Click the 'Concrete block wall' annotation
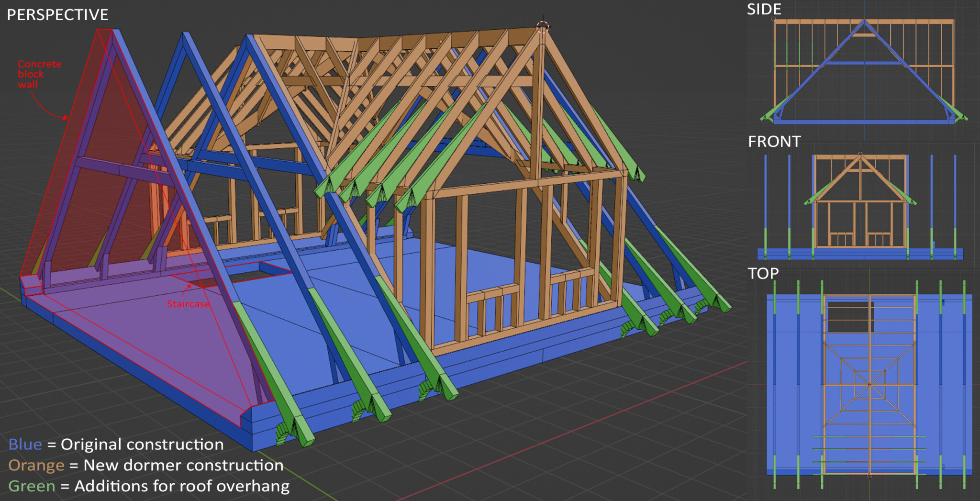Image resolution: width=980 pixels, height=501 pixels. click(x=40, y=74)
